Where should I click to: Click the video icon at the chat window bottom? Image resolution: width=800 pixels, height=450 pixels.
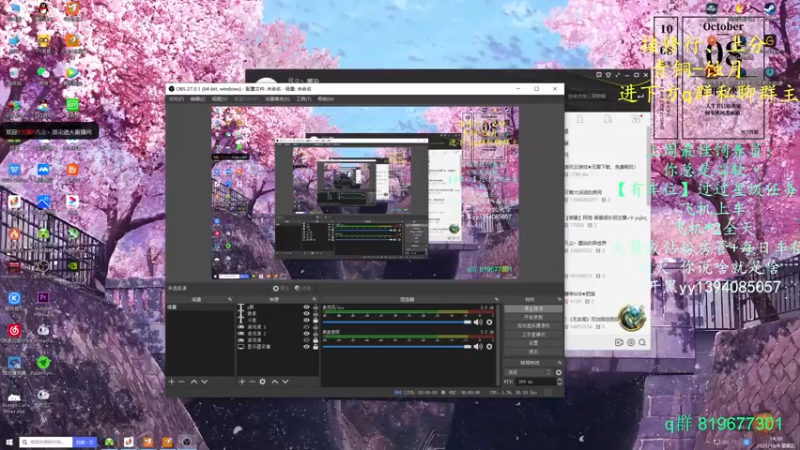click(619, 342)
